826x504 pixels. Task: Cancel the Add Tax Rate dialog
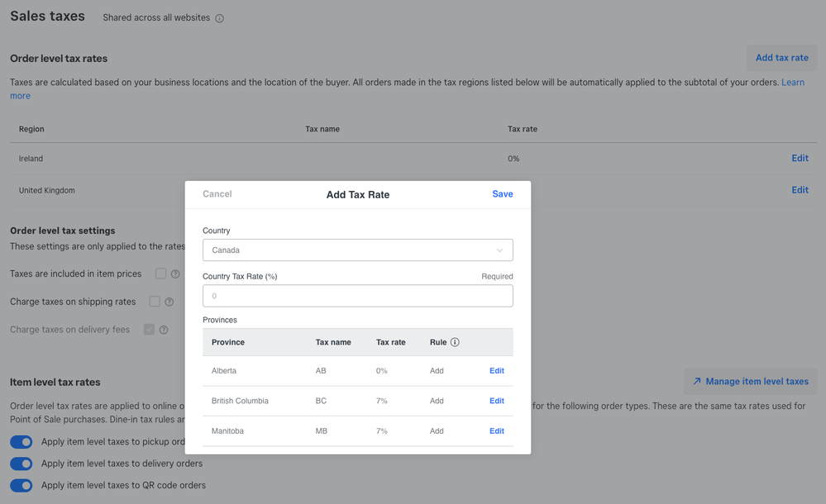(x=217, y=194)
